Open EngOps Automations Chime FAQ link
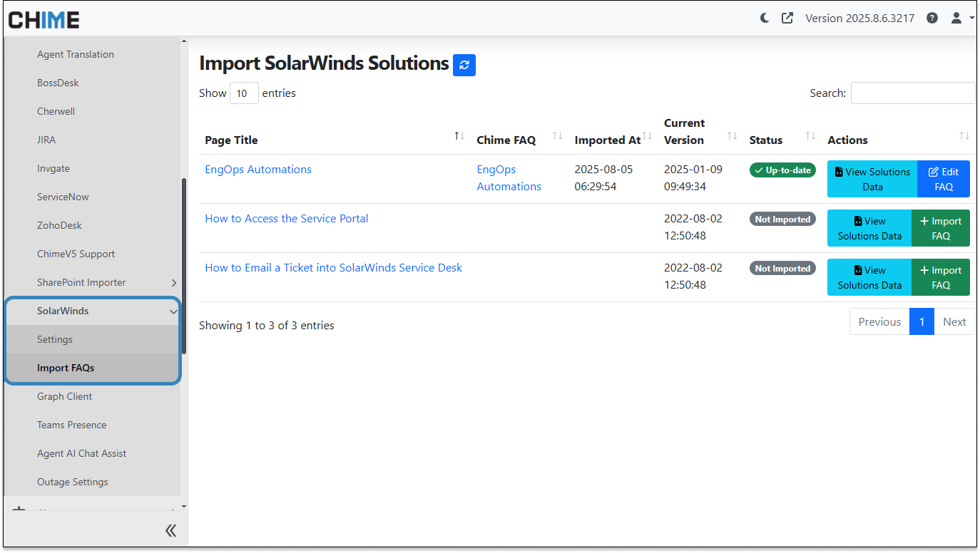This screenshot has height=553, width=980. 509,178
